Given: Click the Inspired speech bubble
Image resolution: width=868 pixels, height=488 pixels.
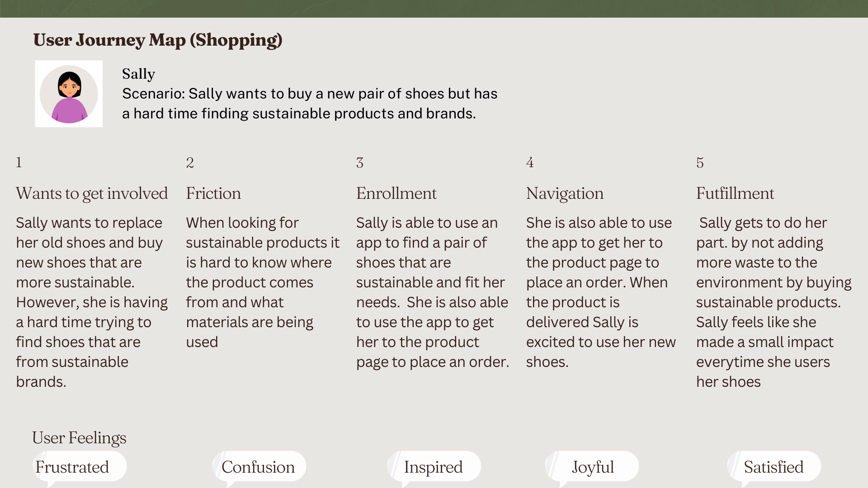Looking at the screenshot, I should [x=434, y=467].
